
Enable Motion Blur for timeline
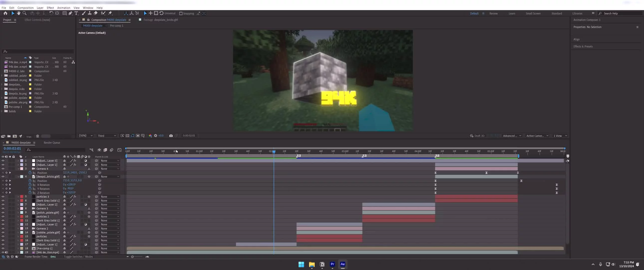[x=112, y=150]
